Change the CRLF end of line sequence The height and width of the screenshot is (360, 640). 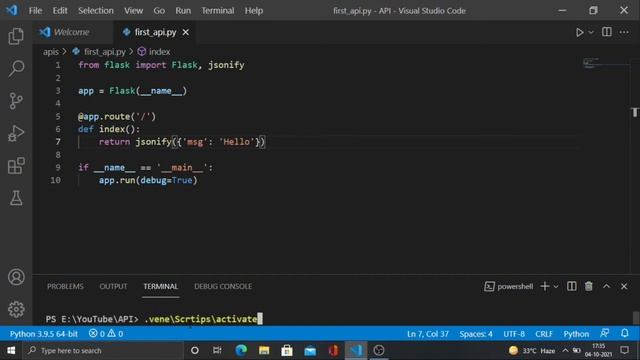(x=544, y=334)
